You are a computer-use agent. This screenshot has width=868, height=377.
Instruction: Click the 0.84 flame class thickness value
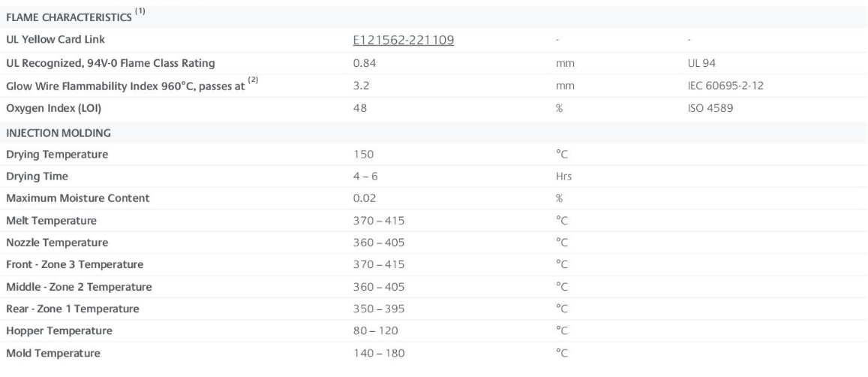pyautogui.click(x=364, y=63)
